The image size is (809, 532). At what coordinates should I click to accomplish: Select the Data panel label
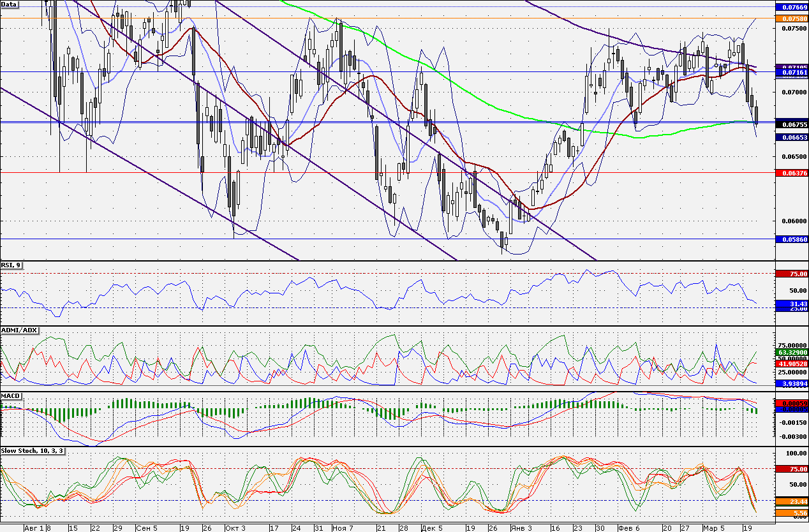pyautogui.click(x=10, y=4)
